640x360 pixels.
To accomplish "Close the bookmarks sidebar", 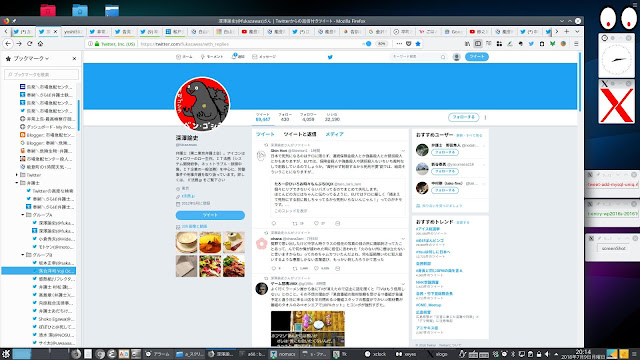I will [74, 59].
